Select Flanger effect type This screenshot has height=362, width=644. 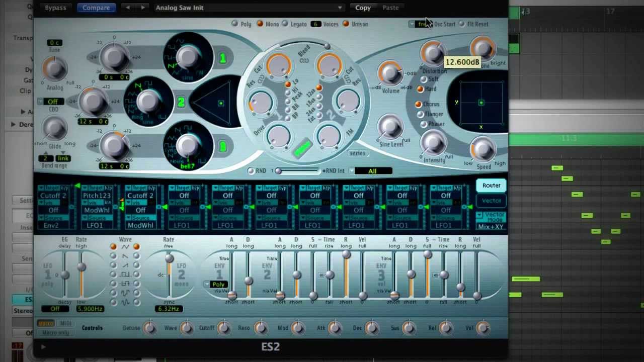[420, 114]
